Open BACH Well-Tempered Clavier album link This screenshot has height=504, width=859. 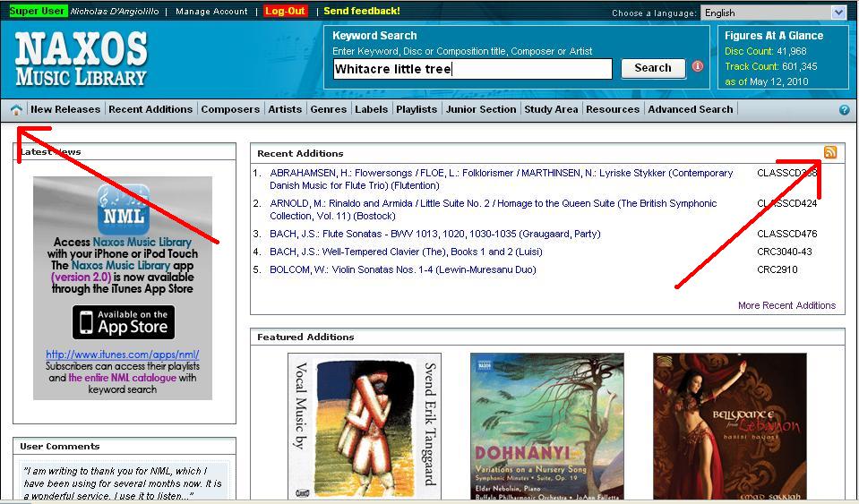tap(406, 252)
